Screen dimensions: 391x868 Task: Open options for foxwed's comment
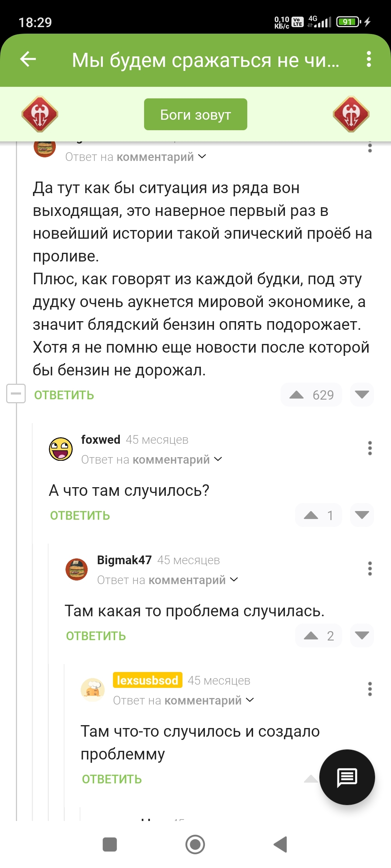pyautogui.click(x=370, y=448)
